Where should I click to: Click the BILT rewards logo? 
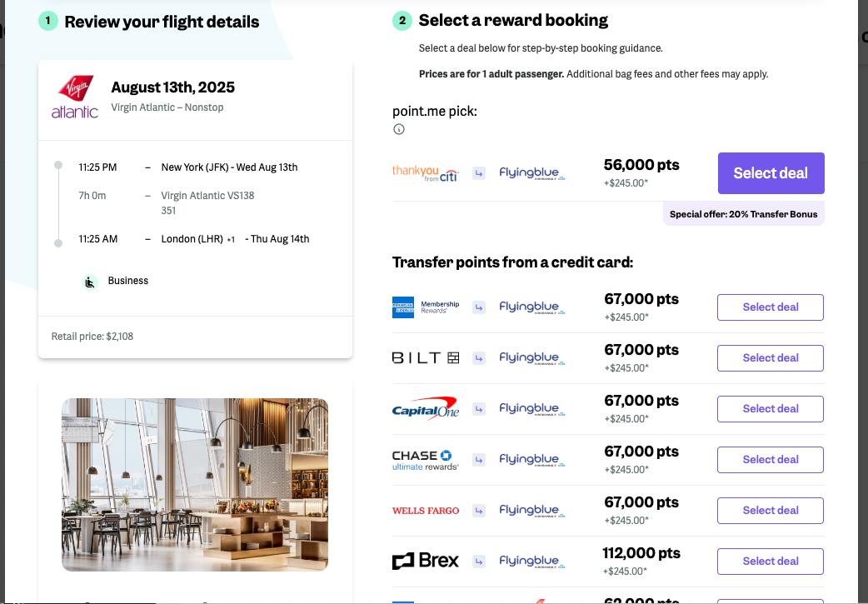click(x=426, y=357)
